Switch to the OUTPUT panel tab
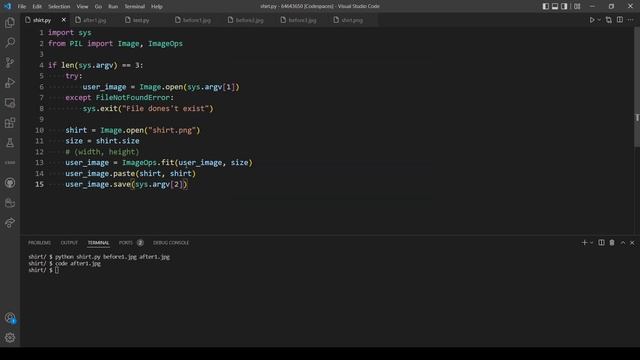 coord(69,242)
